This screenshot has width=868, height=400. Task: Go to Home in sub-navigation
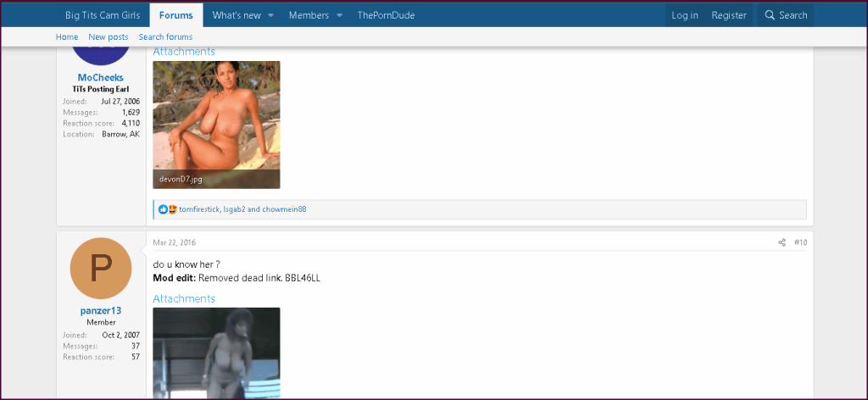coord(67,37)
